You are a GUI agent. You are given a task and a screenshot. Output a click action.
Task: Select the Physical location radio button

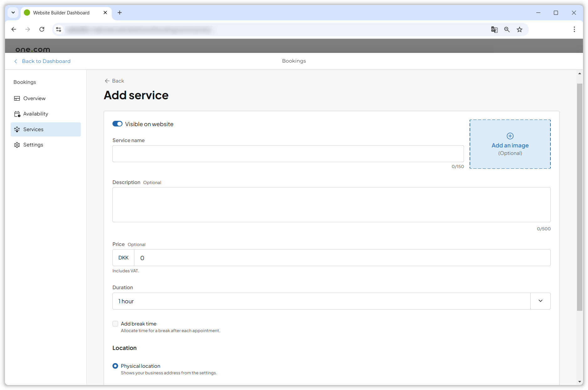[x=115, y=366]
